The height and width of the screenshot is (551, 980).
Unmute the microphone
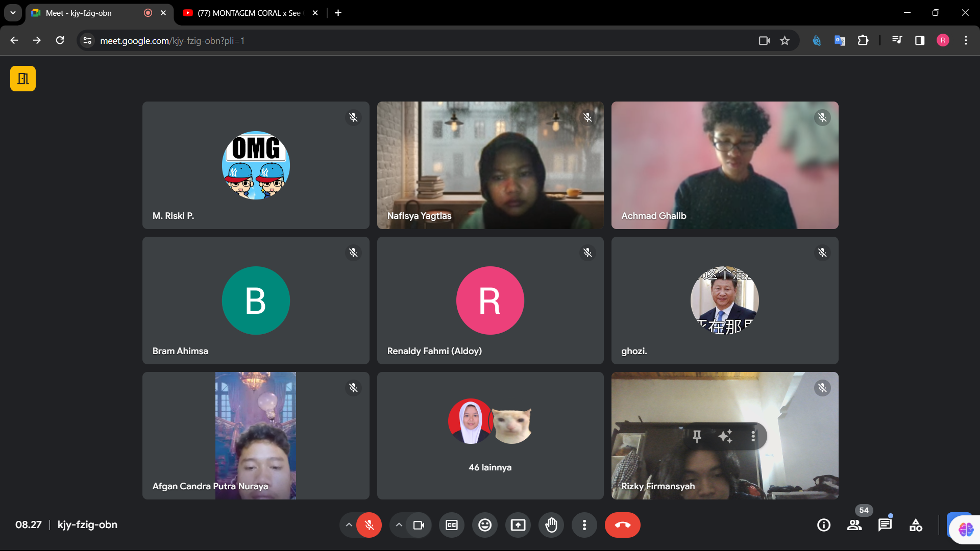coord(369,525)
